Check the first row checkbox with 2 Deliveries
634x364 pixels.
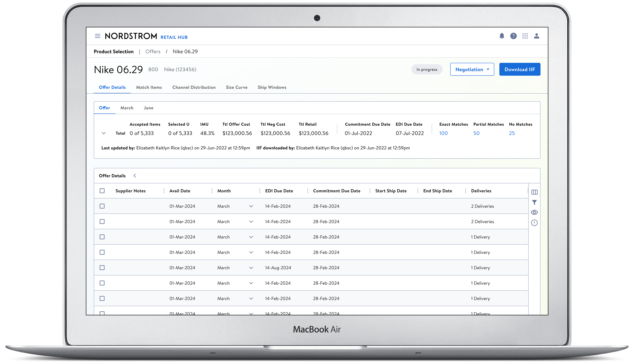(x=102, y=206)
